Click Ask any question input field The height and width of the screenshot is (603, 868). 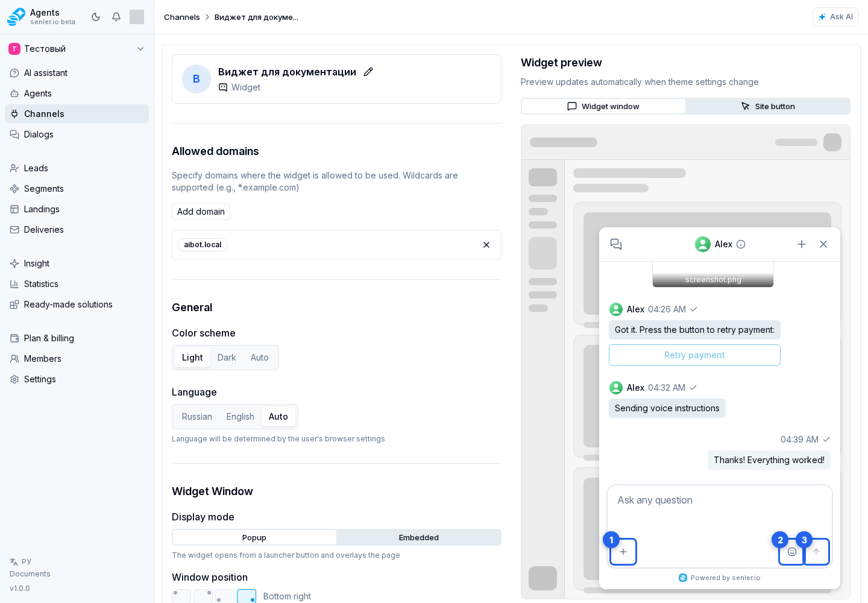click(x=720, y=510)
